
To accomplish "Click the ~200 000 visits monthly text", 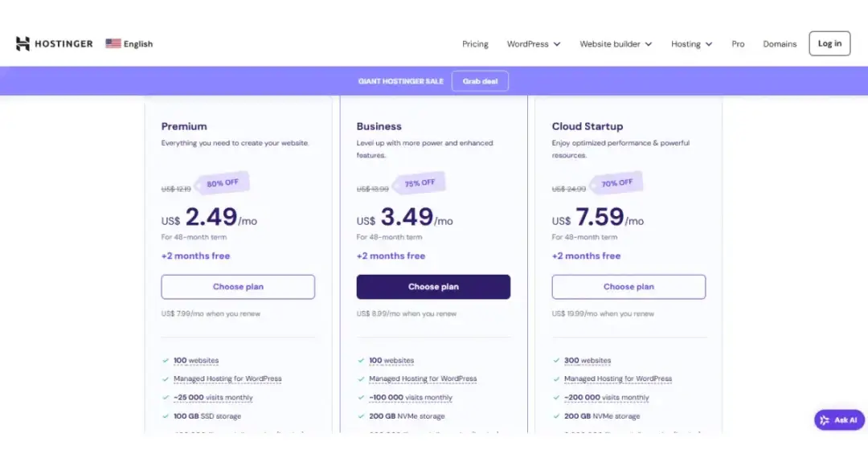I will (606, 398).
